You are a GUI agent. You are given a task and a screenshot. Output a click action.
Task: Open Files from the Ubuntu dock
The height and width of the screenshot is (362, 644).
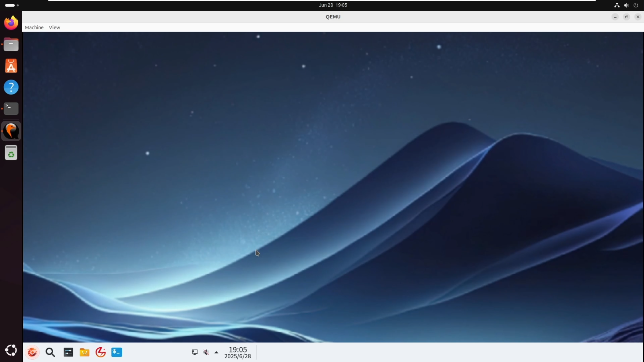click(11, 45)
